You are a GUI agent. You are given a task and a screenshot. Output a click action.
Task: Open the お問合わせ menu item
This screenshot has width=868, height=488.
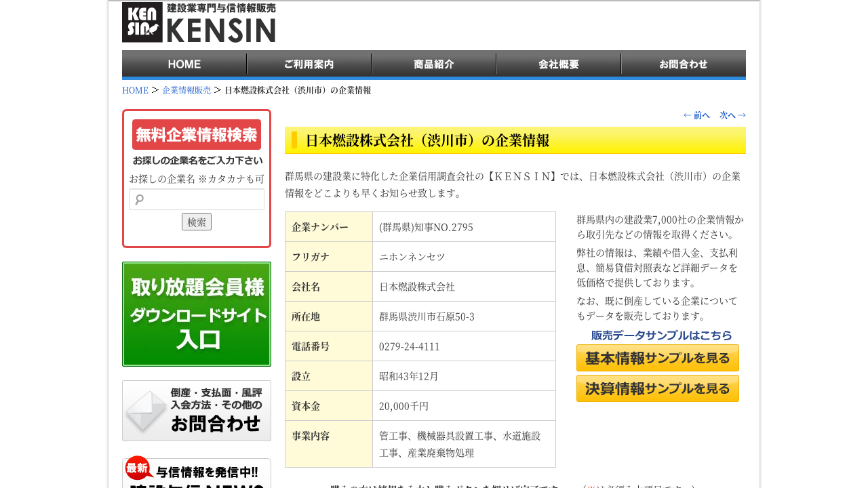point(684,64)
